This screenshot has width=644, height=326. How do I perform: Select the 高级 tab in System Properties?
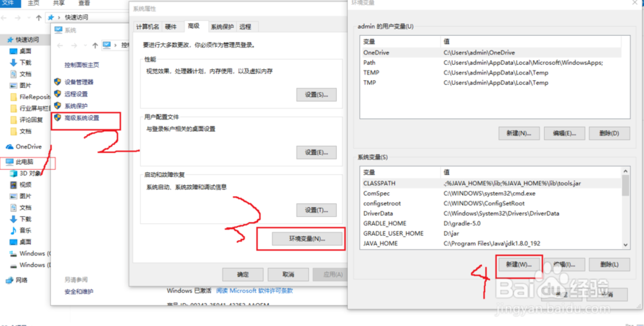point(194,26)
